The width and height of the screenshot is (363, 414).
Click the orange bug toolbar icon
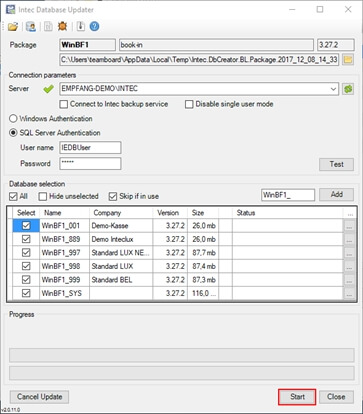62,26
